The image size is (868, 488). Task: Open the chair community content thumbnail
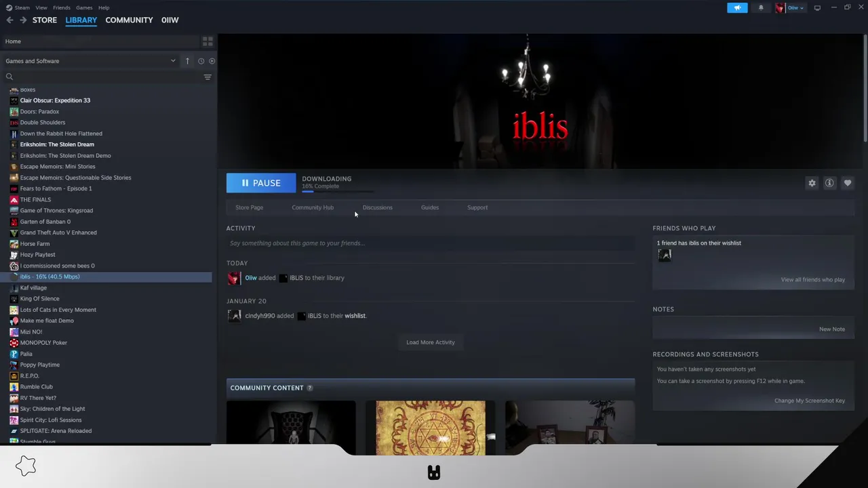click(291, 428)
